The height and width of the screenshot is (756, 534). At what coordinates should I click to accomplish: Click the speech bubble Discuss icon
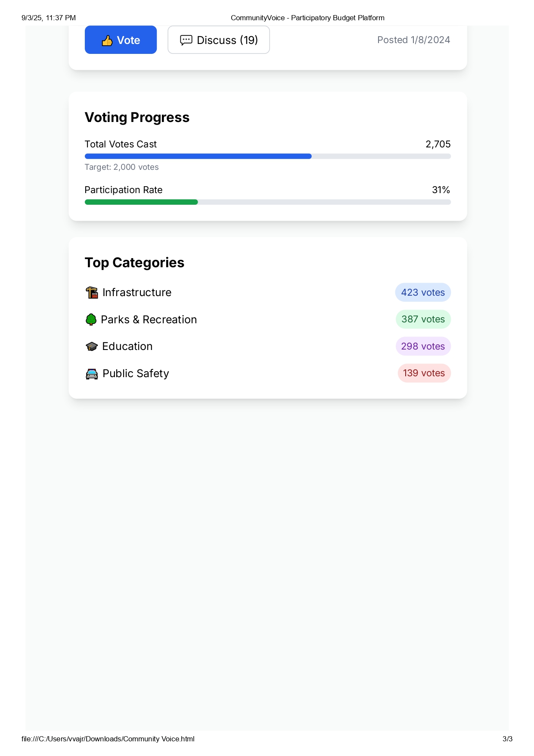pos(186,40)
